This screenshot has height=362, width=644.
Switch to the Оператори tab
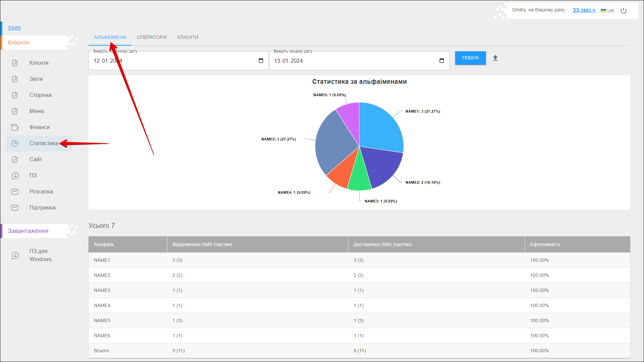[x=152, y=37]
